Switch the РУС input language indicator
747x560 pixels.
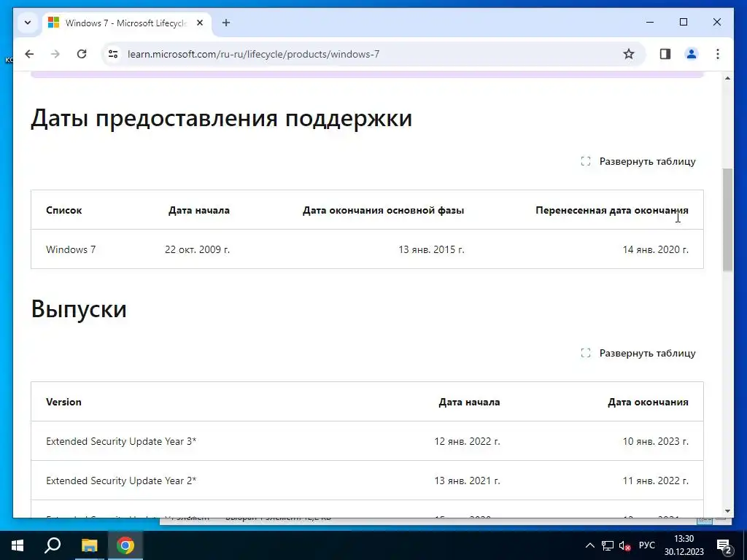pos(647,545)
